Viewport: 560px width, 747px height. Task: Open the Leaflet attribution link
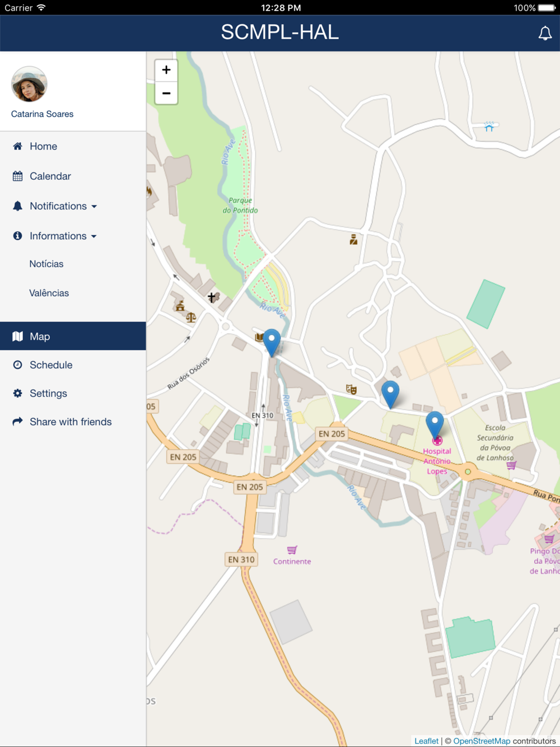click(426, 741)
